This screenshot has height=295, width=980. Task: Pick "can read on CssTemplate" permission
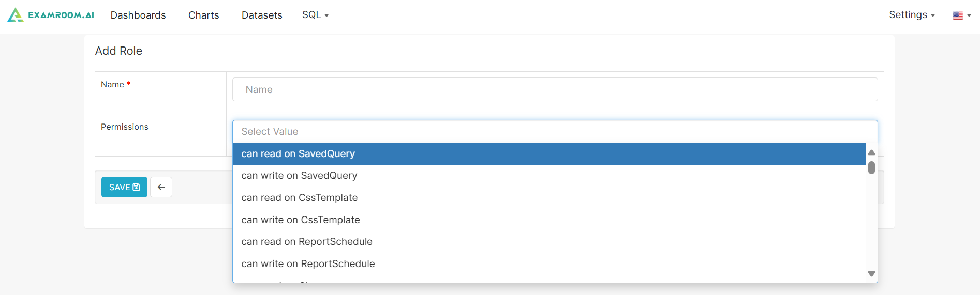[x=299, y=198]
